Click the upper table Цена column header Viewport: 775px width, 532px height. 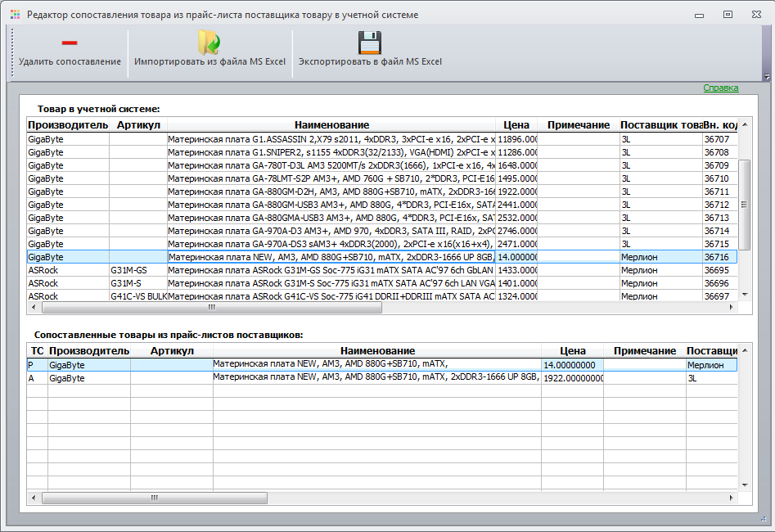point(516,125)
